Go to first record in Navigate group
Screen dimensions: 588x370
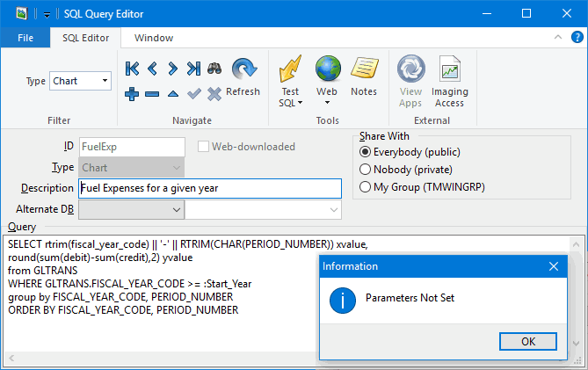(132, 69)
